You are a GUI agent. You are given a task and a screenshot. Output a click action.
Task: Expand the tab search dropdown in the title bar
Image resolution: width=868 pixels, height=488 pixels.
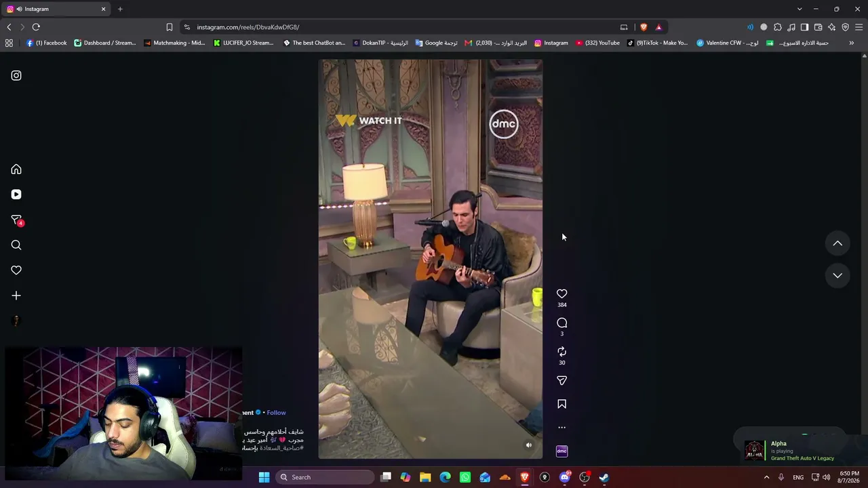[x=800, y=9]
